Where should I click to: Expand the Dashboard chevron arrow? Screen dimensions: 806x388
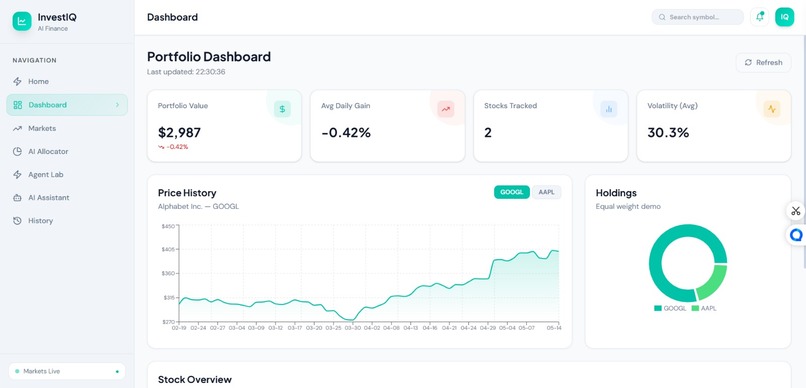coord(117,105)
